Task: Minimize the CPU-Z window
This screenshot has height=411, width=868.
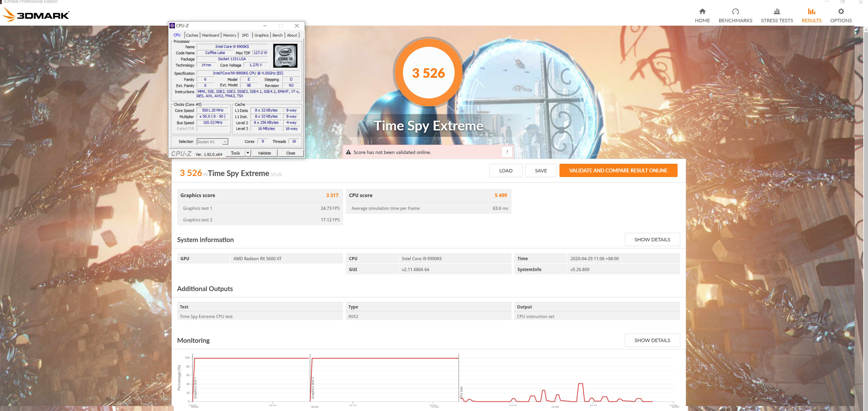Action: (x=265, y=26)
